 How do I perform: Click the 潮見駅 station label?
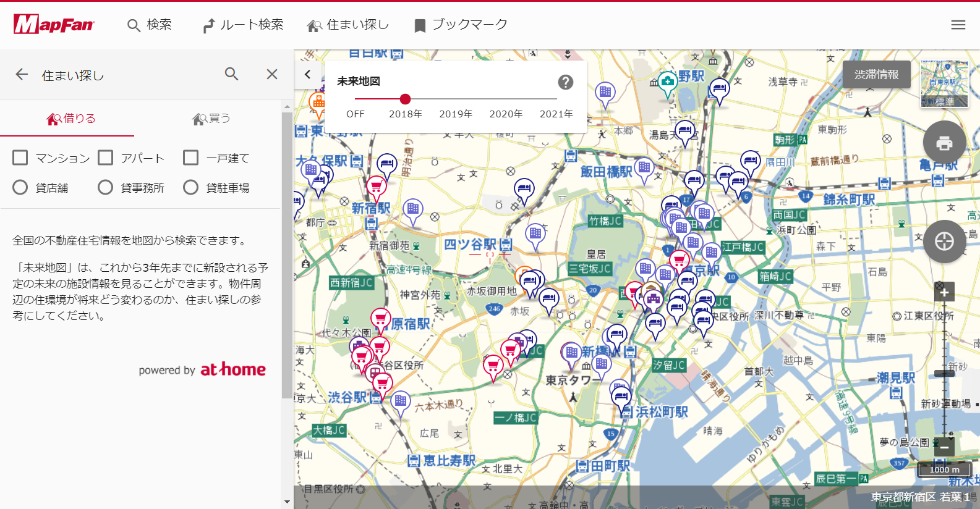point(895,377)
